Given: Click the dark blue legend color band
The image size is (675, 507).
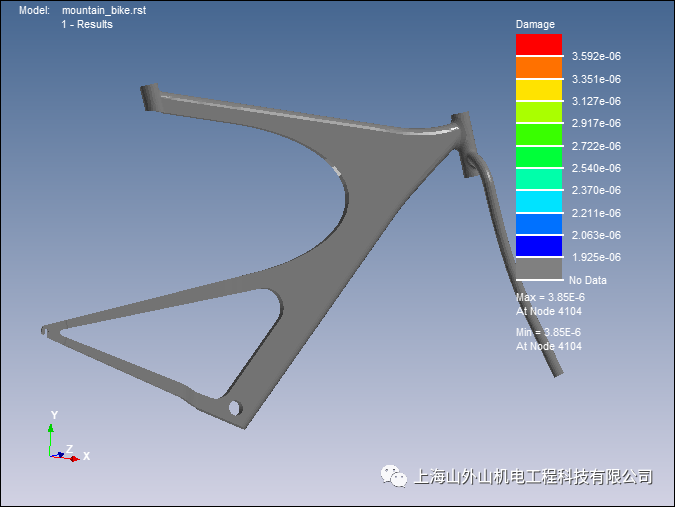Looking at the screenshot, I should (x=539, y=246).
